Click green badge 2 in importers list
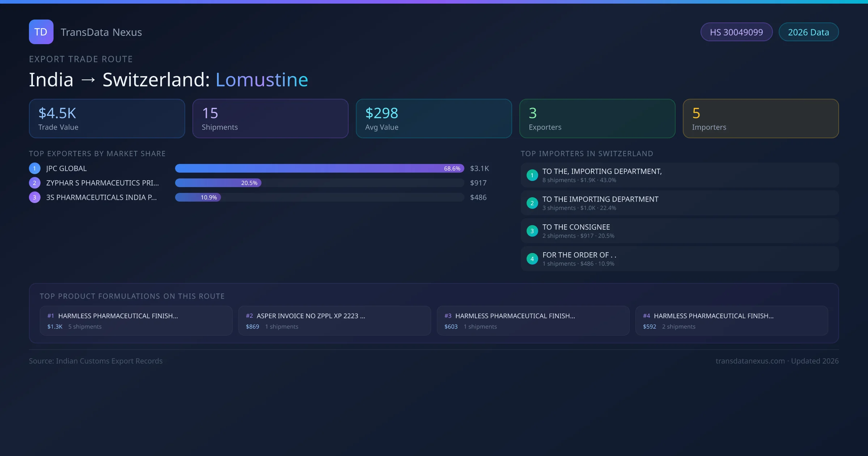The width and height of the screenshot is (868, 456). click(532, 203)
